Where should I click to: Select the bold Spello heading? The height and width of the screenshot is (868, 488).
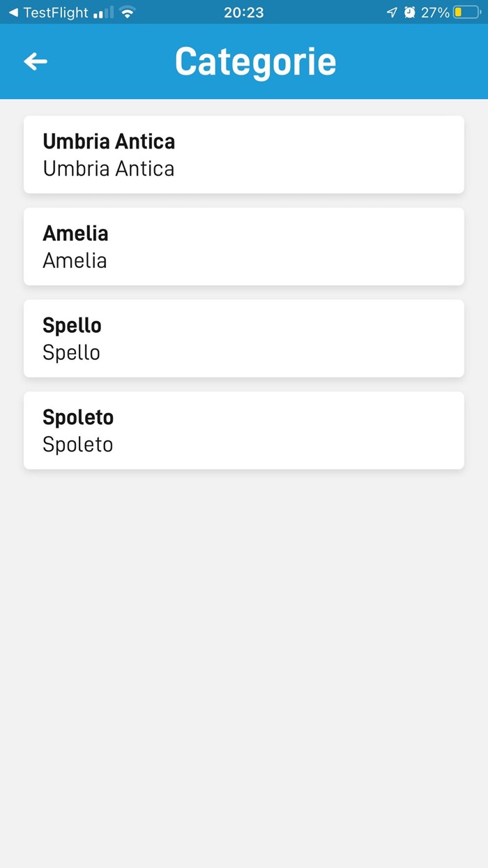[72, 326]
